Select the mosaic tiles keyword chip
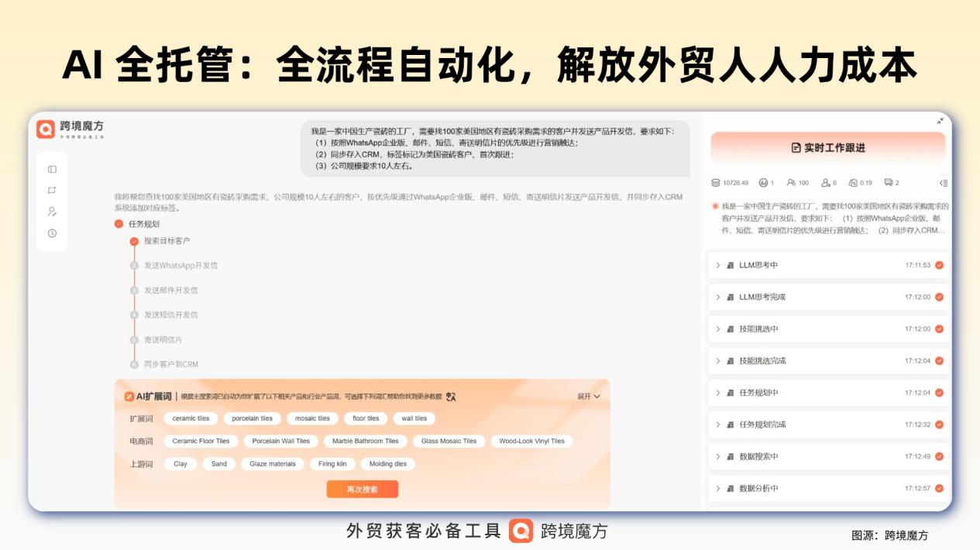The width and height of the screenshot is (980, 550). (313, 418)
